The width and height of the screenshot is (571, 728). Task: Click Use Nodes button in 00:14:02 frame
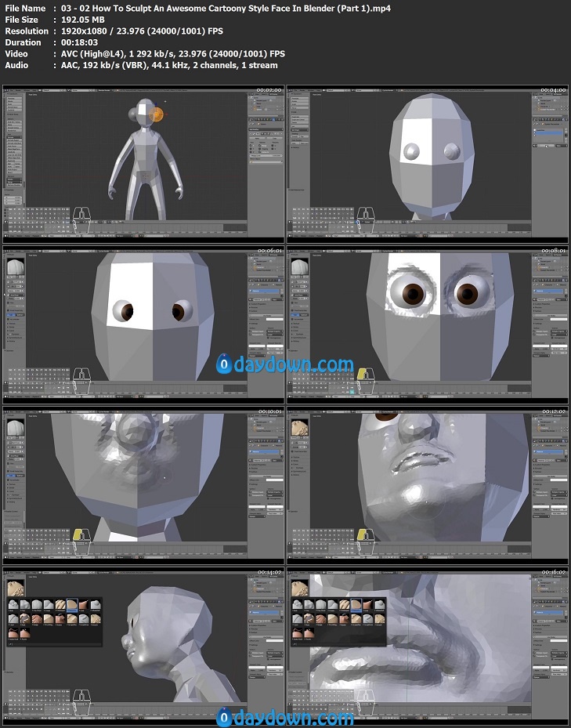[x=267, y=637]
